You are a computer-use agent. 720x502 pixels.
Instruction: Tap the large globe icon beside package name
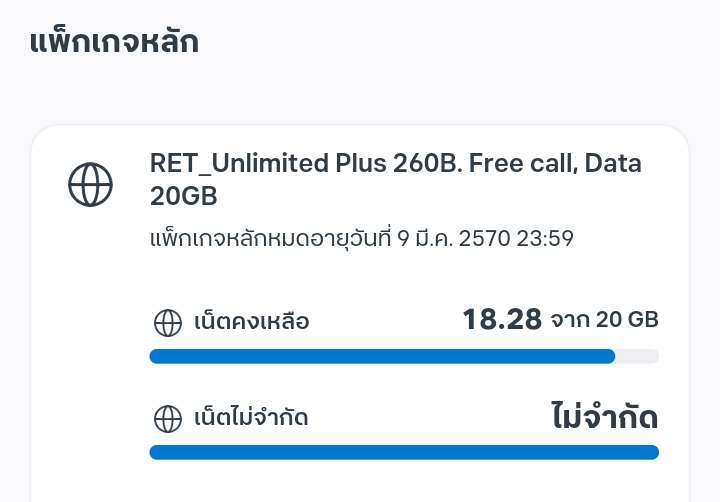coord(90,184)
